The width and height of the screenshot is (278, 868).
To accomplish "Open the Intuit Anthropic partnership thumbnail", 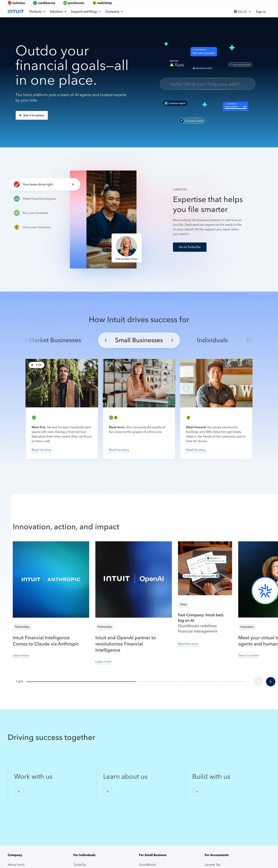I will (51, 579).
